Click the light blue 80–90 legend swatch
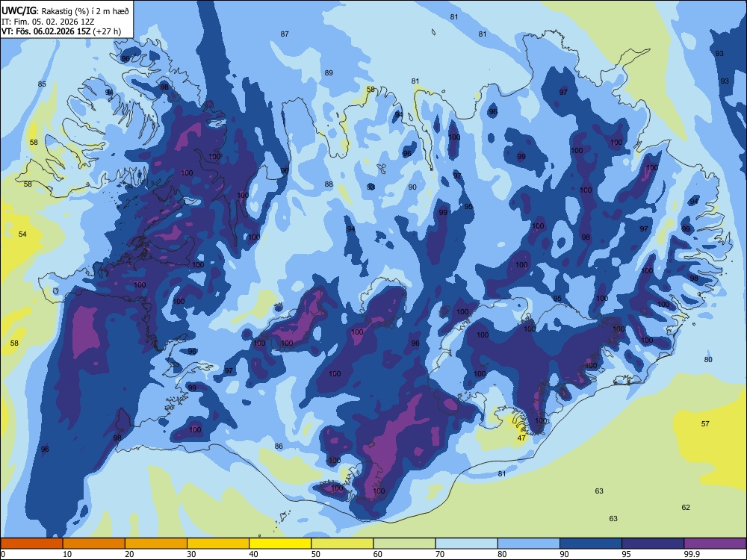The image size is (747, 560). pyautogui.click(x=529, y=544)
